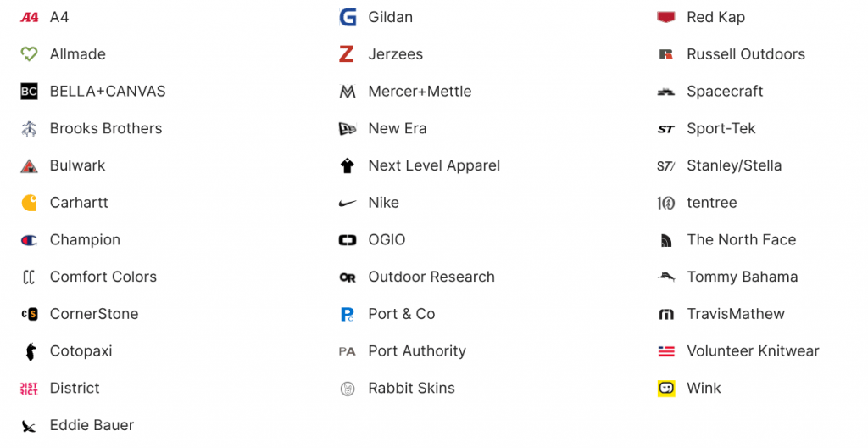Open the BELLA+CANVAS brand link
This screenshot has width=868, height=448.
coord(107,92)
